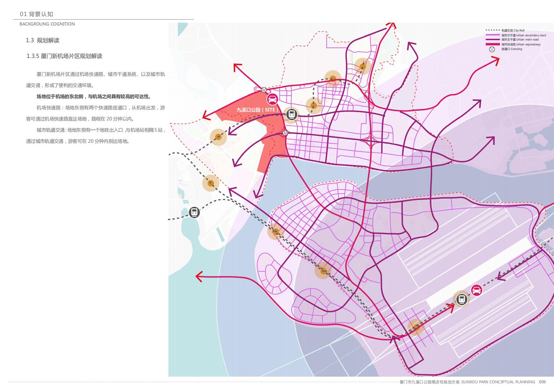Click the ramp crossing icon northwest of site
The width and height of the screenshot is (554, 392).
point(264,90)
